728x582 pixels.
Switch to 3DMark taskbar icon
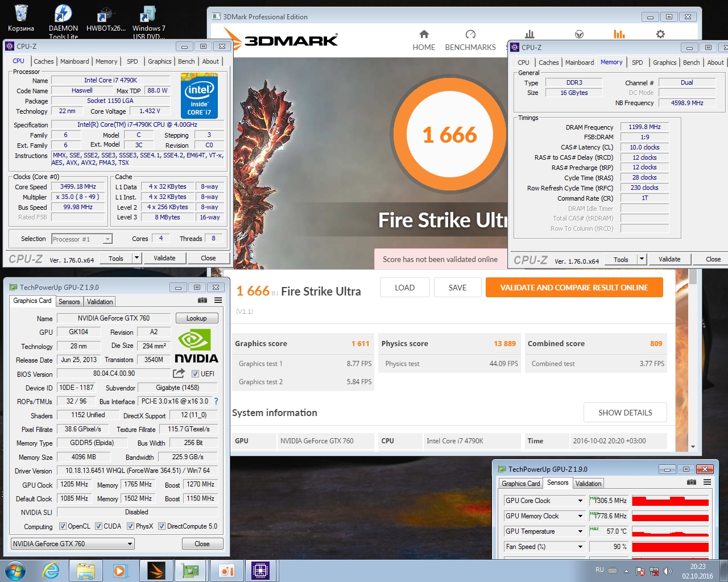156,571
